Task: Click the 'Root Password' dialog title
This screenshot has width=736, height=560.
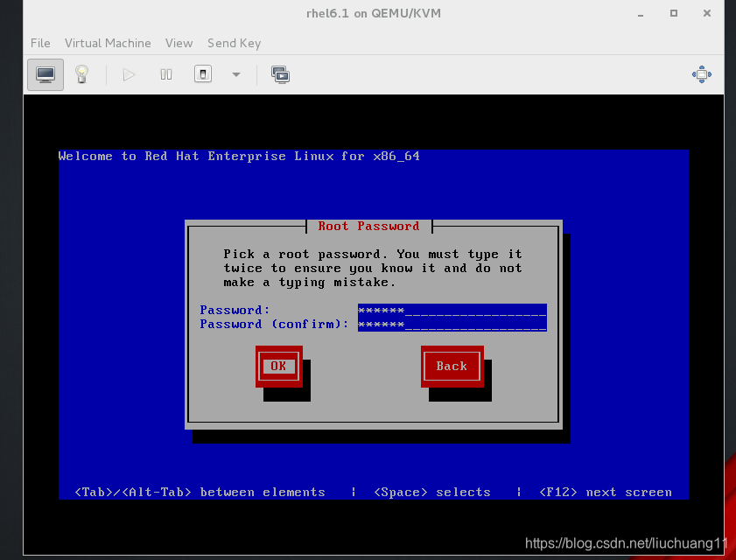Action: 369,227
